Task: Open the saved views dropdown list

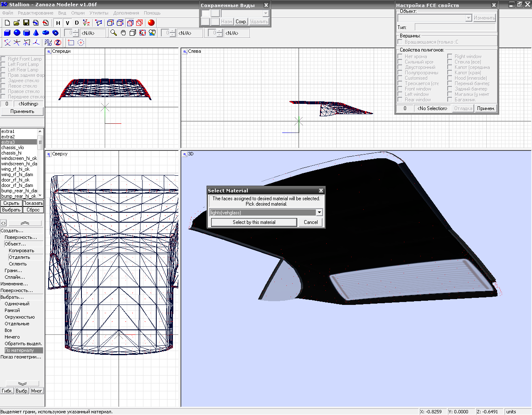Action: 266,13
